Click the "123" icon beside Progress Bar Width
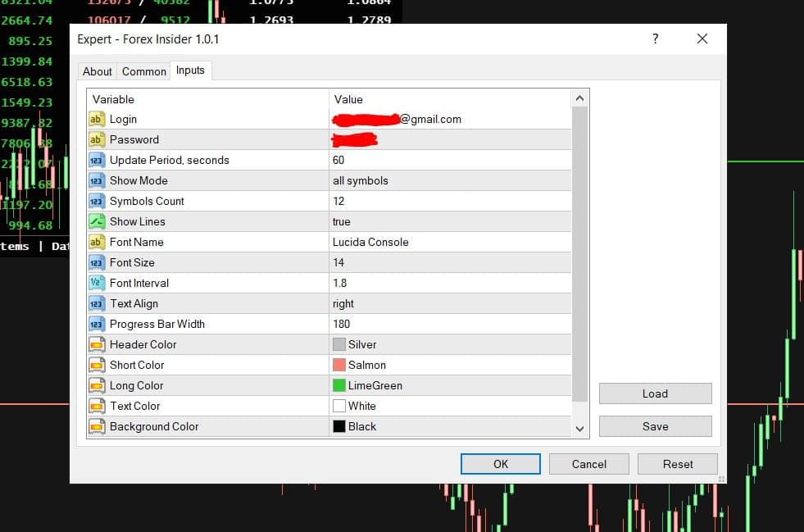Image resolution: width=804 pixels, height=532 pixels. click(98, 324)
